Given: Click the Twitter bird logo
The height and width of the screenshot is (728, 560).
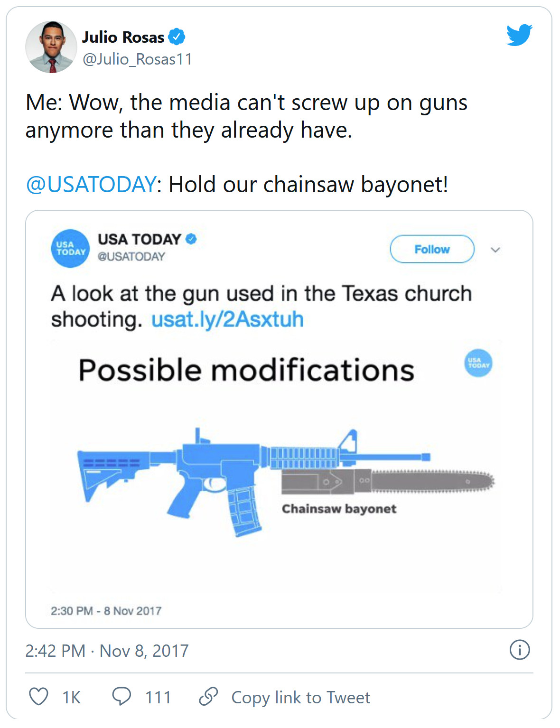Looking at the screenshot, I should point(519,35).
